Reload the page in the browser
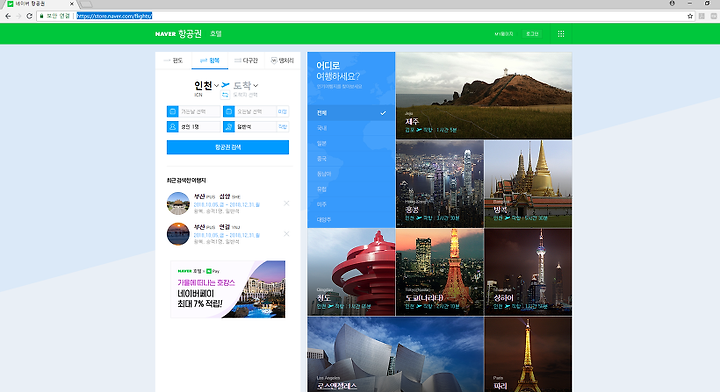720x392 pixels. pyautogui.click(x=29, y=16)
